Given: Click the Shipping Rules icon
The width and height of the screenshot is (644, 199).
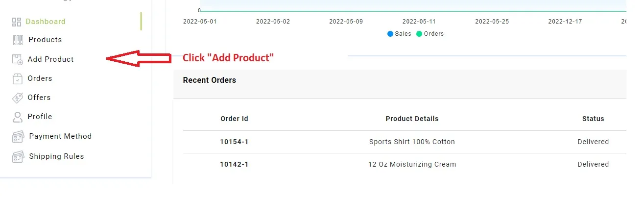Looking at the screenshot, I should 18,156.
